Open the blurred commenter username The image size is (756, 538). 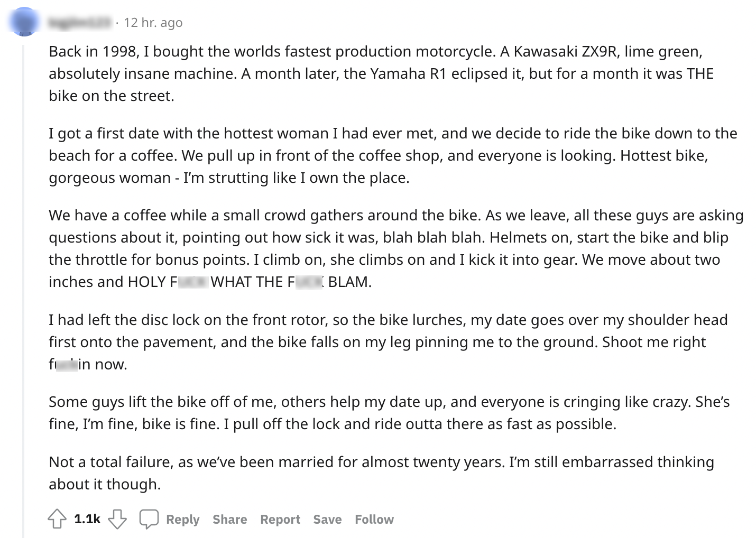point(80,22)
